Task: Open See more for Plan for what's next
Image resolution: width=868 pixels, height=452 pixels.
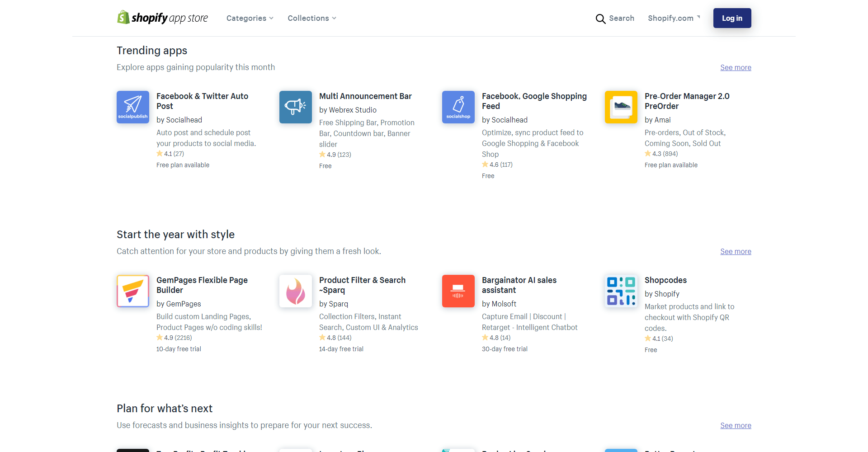Action: [x=736, y=425]
